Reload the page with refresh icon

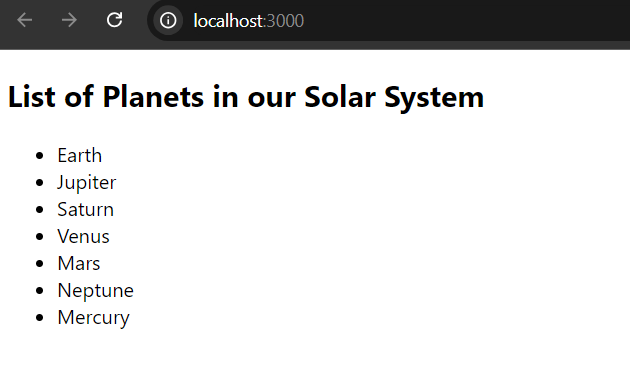(x=115, y=20)
